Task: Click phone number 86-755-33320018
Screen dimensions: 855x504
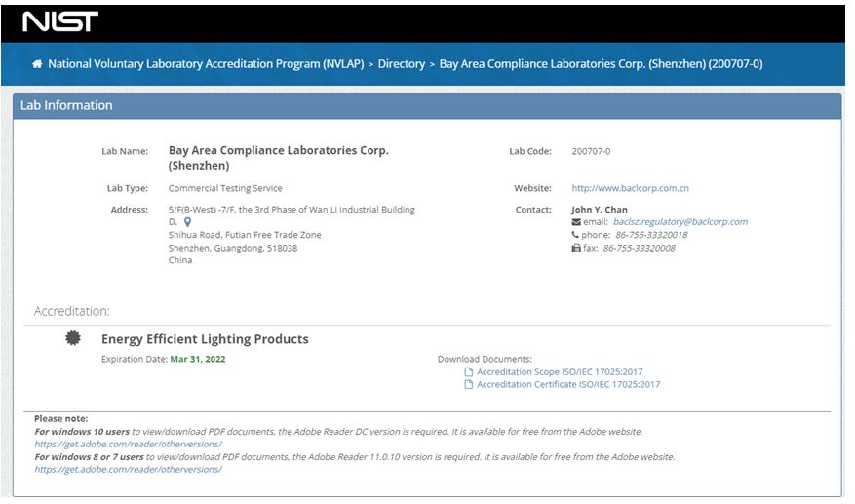Action: (651, 235)
